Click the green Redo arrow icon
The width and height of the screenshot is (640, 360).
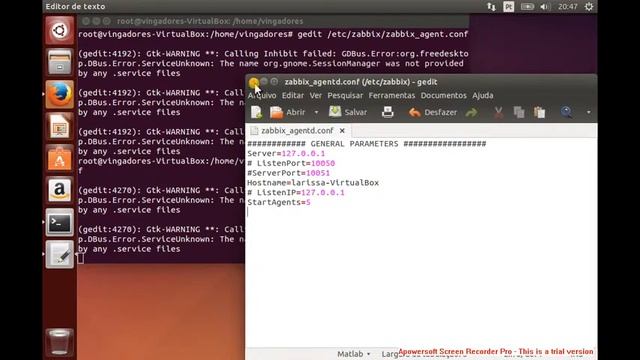[x=471, y=112]
